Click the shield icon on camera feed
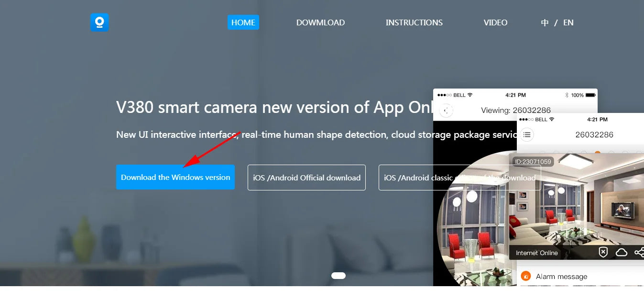Viewport: 644px width, 301px height. coord(603,252)
